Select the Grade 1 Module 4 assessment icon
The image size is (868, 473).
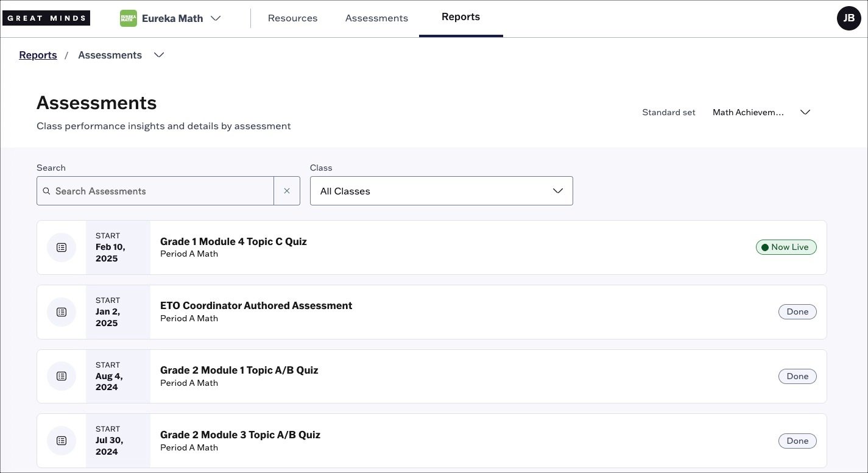click(62, 247)
